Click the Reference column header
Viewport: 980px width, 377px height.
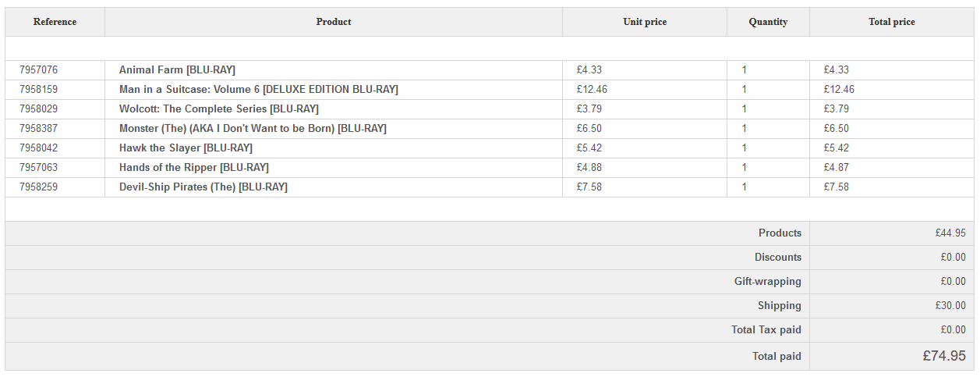pos(55,22)
